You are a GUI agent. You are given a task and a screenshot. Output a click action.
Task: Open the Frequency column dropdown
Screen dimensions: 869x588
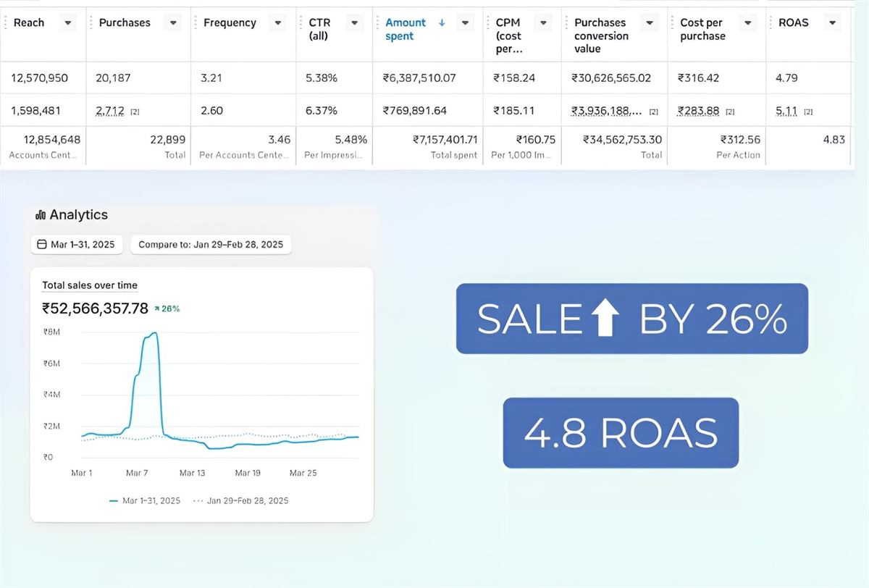point(277,22)
